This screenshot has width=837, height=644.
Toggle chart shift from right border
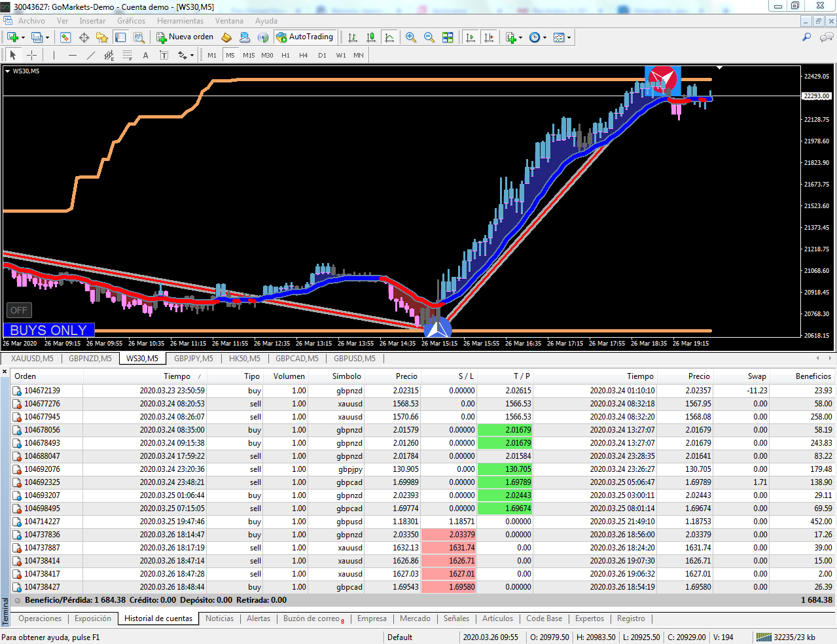tap(489, 37)
